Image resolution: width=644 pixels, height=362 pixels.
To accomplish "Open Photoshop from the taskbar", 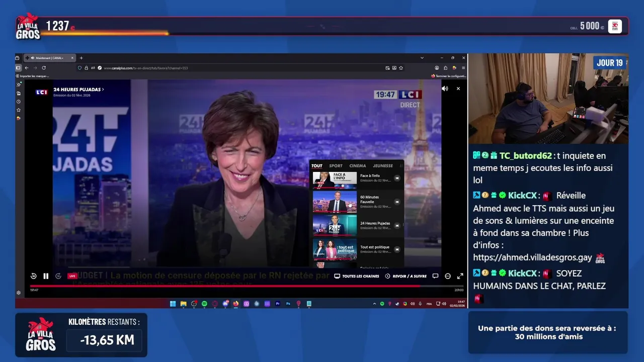I will [288, 304].
